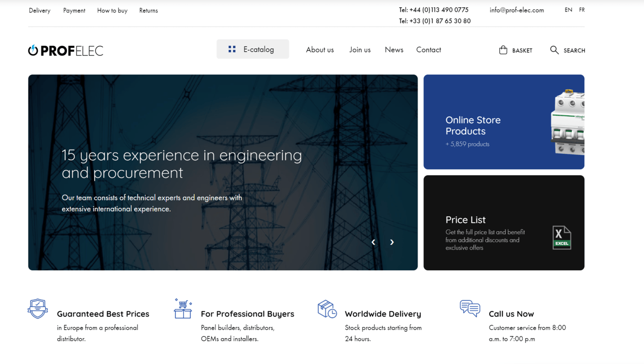The image size is (644, 364).
Task: Click the '15 years experience' slide headline
Action: point(182,163)
